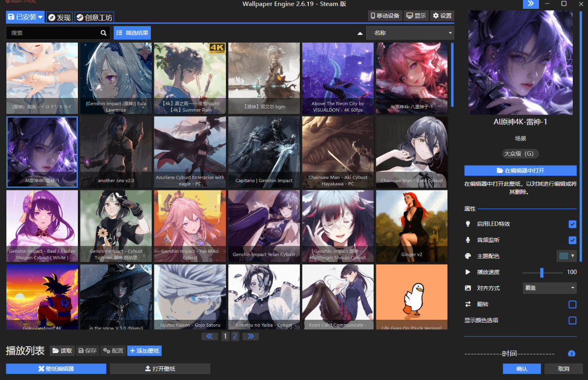Viewport: 588px width, 380px height.
Task: Toggle ascending sort order arrow
Action: click(360, 33)
